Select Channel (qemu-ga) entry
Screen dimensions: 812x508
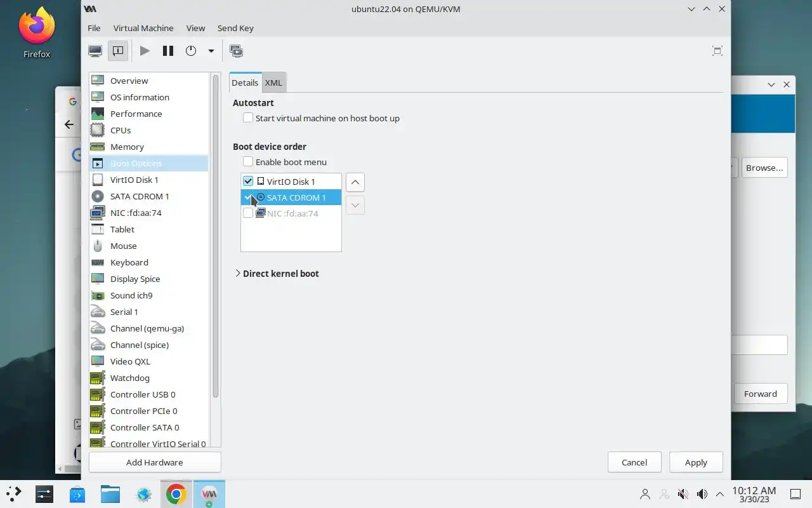[x=148, y=328]
